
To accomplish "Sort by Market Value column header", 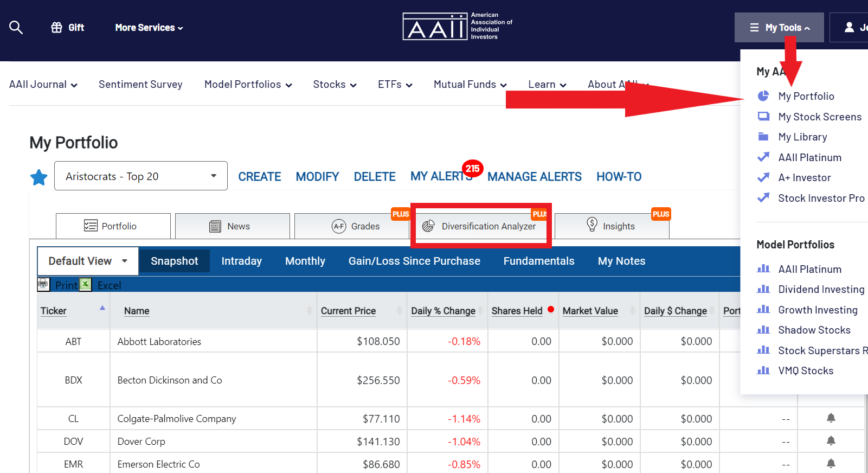I will click(590, 311).
